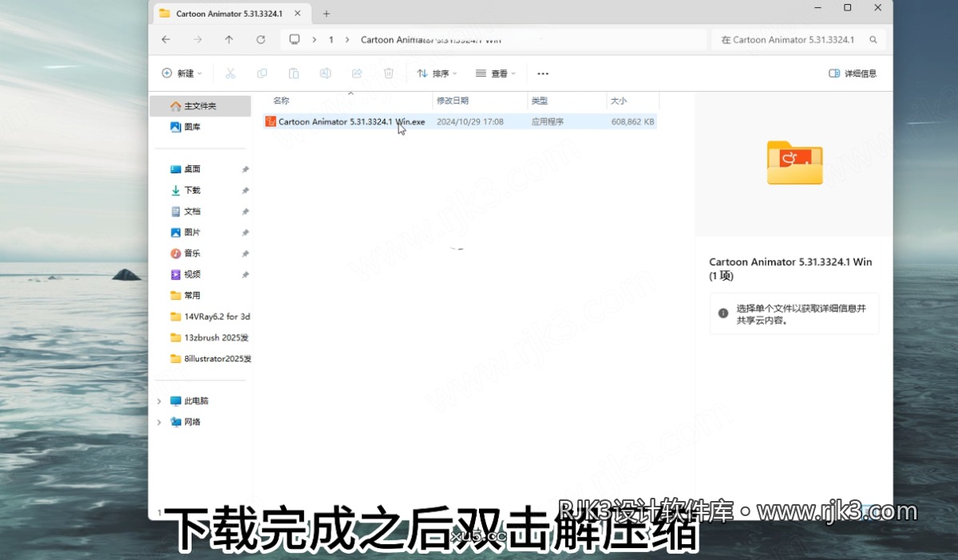Unpin 音乐 using its pin icon

point(245,253)
